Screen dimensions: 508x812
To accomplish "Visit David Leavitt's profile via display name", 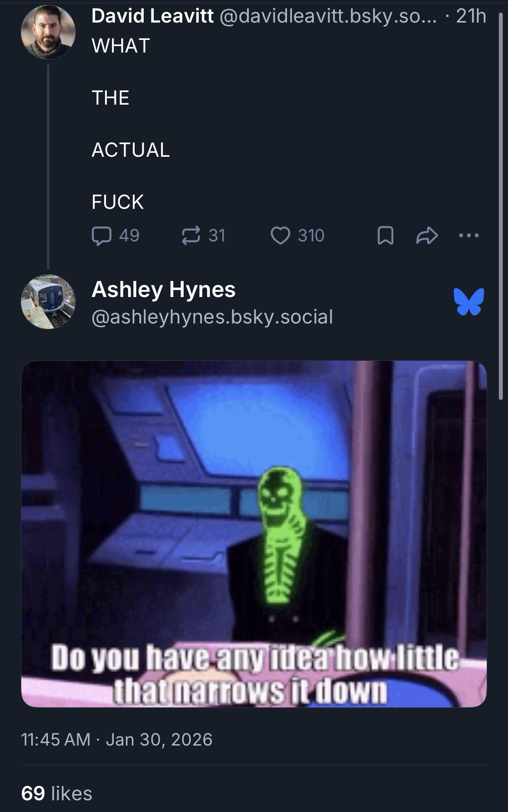I will tap(152, 17).
